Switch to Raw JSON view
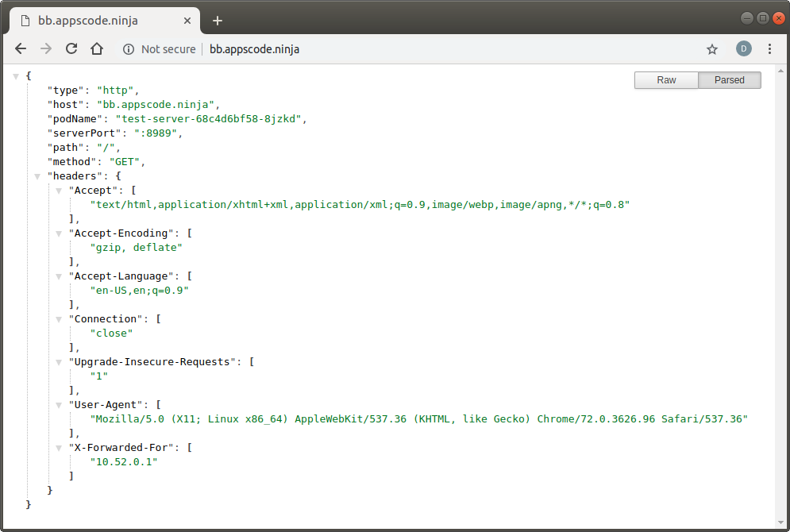The width and height of the screenshot is (790, 532). point(666,80)
